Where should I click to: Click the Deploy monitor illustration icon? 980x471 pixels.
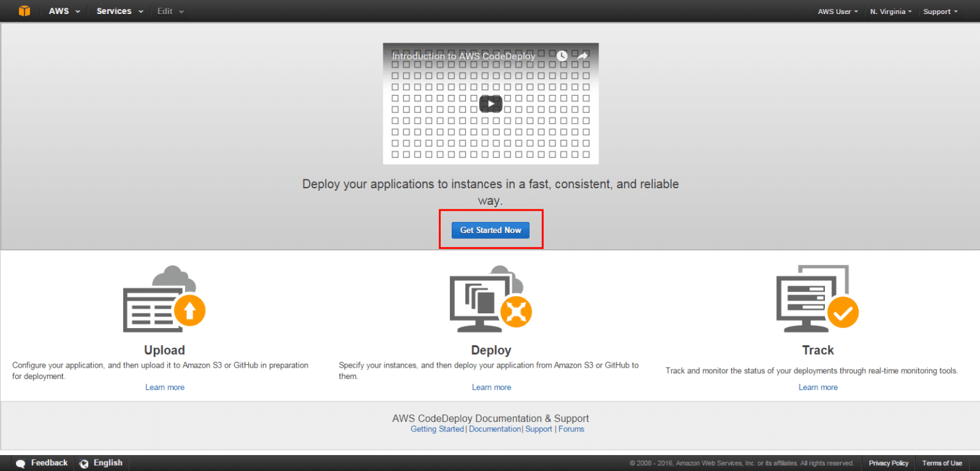[x=490, y=299]
